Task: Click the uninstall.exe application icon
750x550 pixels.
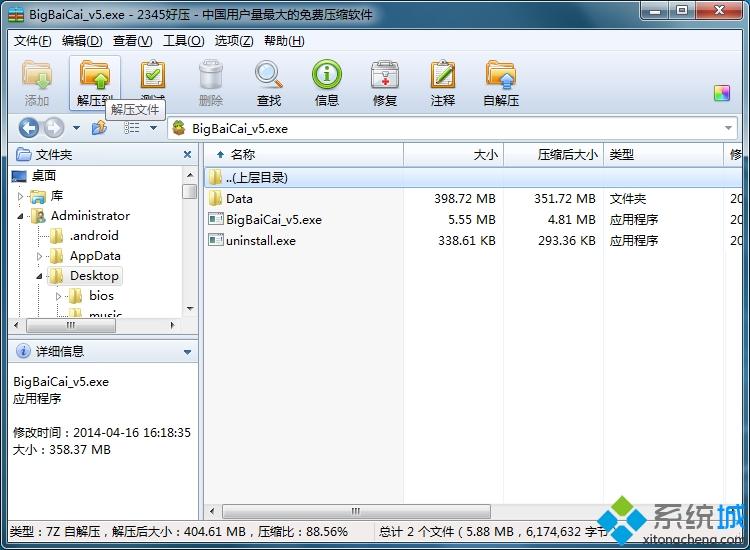Action: [216, 240]
